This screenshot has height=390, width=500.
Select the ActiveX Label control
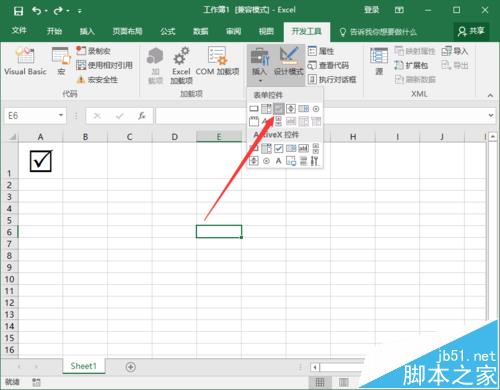point(279,161)
